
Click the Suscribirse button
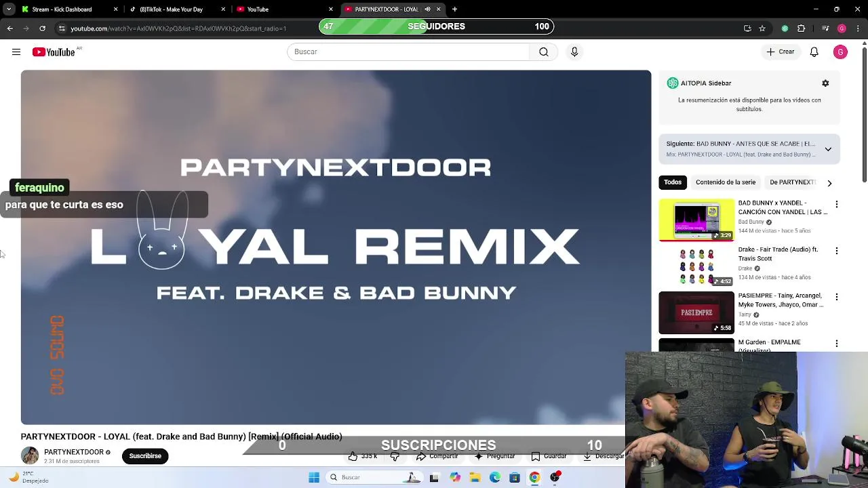(145, 456)
